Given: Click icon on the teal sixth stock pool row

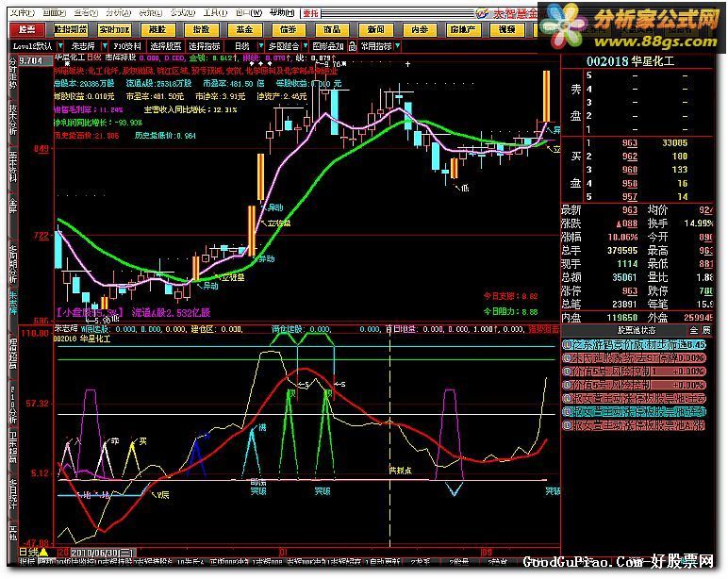Looking at the screenshot, I should pos(567,412).
